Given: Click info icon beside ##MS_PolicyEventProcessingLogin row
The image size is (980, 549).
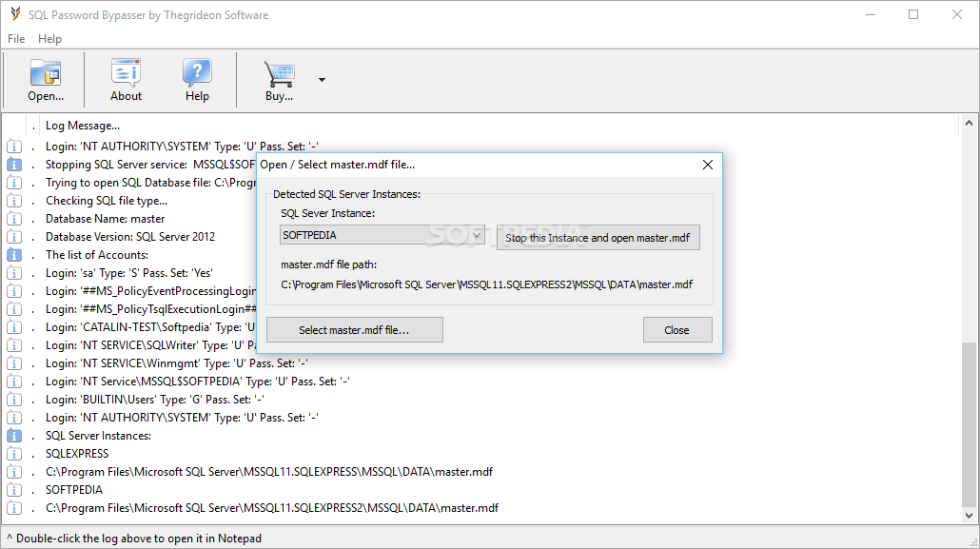Looking at the screenshot, I should [x=13, y=291].
